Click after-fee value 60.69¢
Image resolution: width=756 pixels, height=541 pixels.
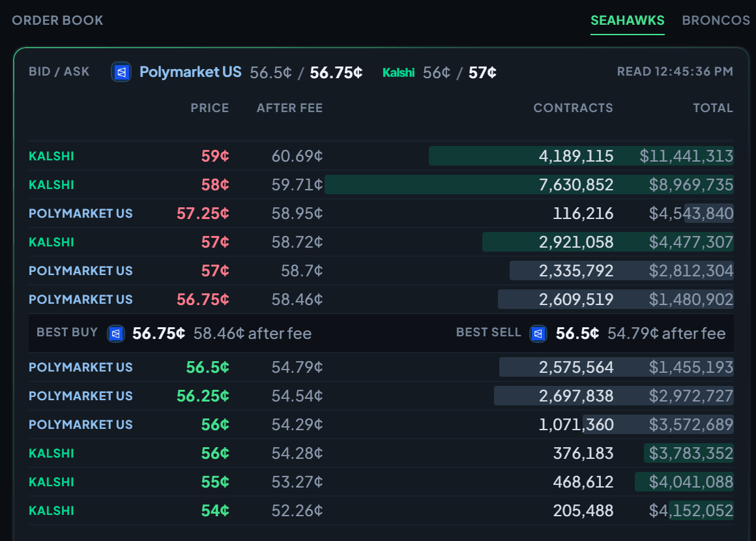tap(297, 156)
